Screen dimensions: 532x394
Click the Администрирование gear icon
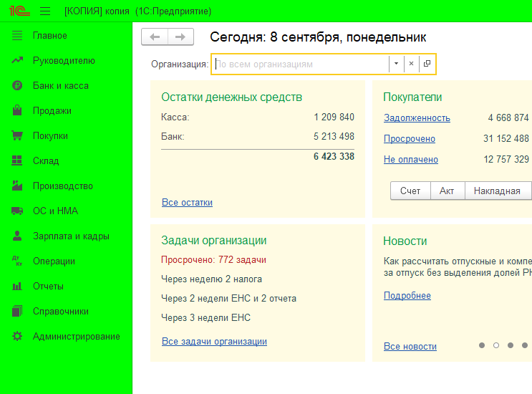pyautogui.click(x=18, y=337)
